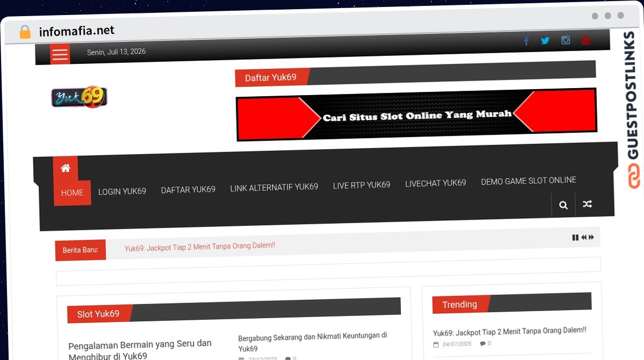Visit the Twitter social icon
The image size is (644, 360).
tap(545, 40)
